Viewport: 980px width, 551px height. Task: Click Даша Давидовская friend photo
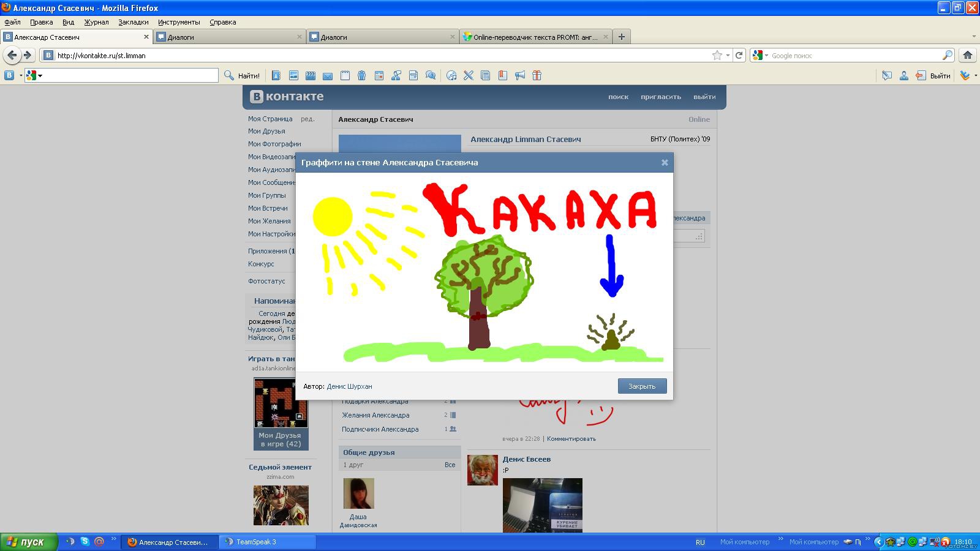coord(359,493)
